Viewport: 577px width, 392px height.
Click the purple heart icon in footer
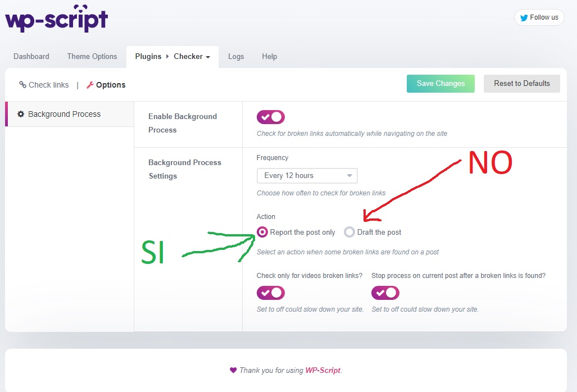click(x=233, y=370)
